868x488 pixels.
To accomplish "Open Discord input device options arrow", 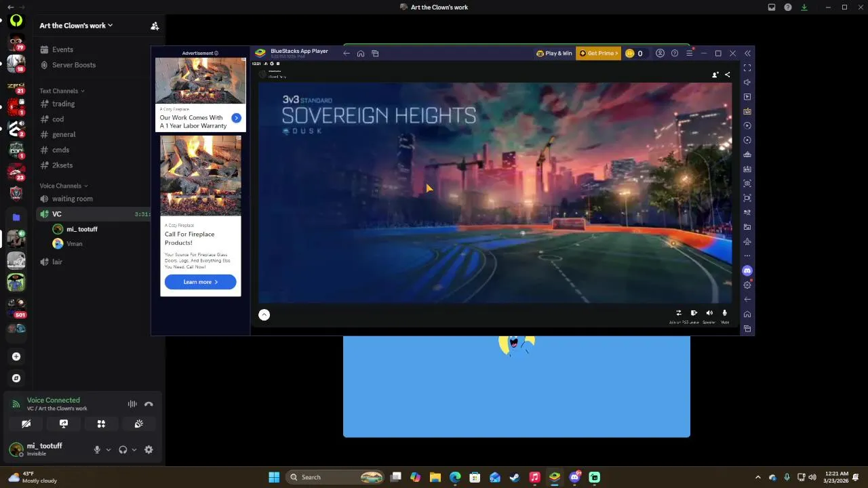I will [108, 449].
